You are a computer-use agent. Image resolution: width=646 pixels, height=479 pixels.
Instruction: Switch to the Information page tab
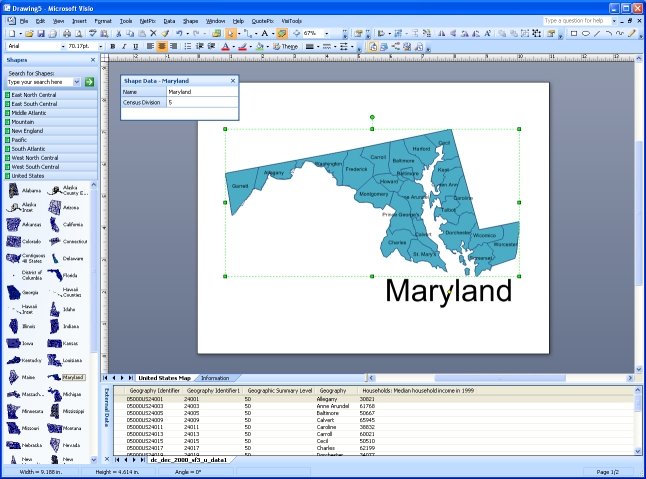[215, 378]
